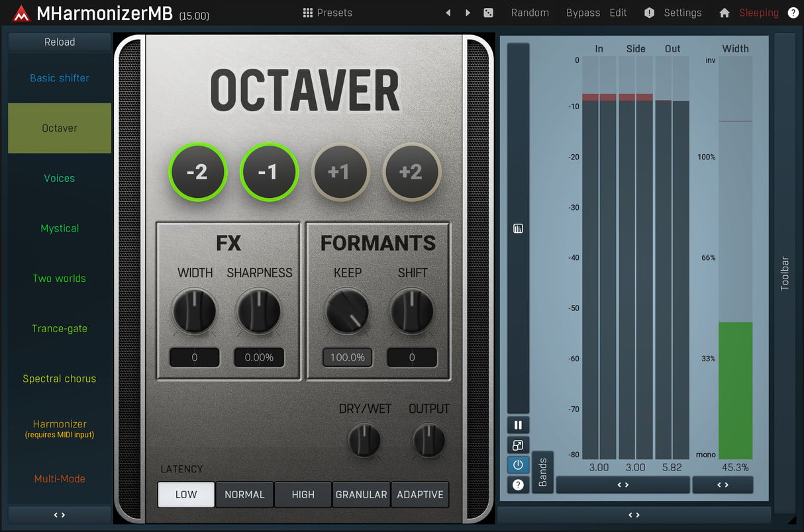
Task: Enable the +1 octave button
Action: click(x=339, y=172)
